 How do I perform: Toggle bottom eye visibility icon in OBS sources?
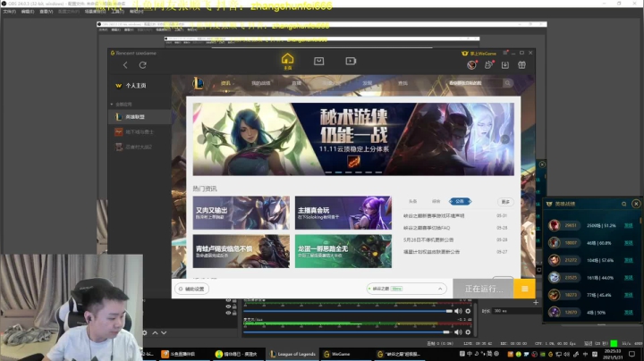pos(228,313)
